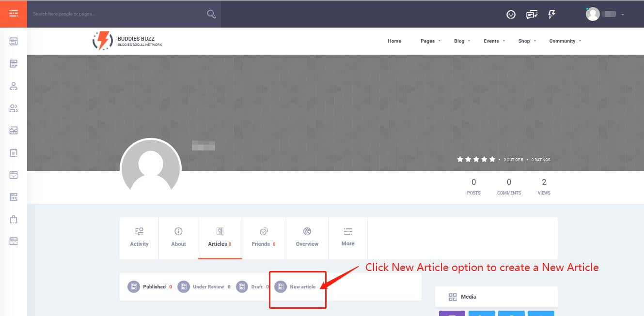Open the messages chat icon
This screenshot has height=316, width=644.
[x=532, y=15]
